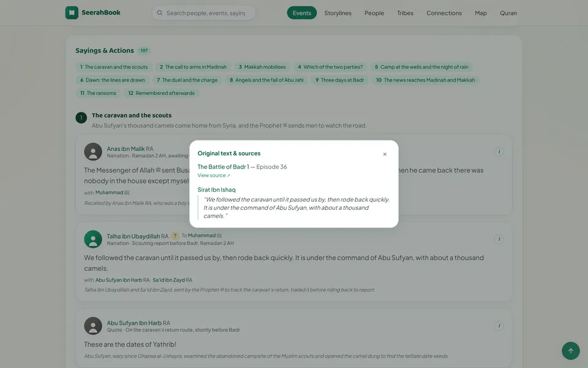Open The Battle of Badr 1 link
Screen dimensions: 588x368
[223, 167]
